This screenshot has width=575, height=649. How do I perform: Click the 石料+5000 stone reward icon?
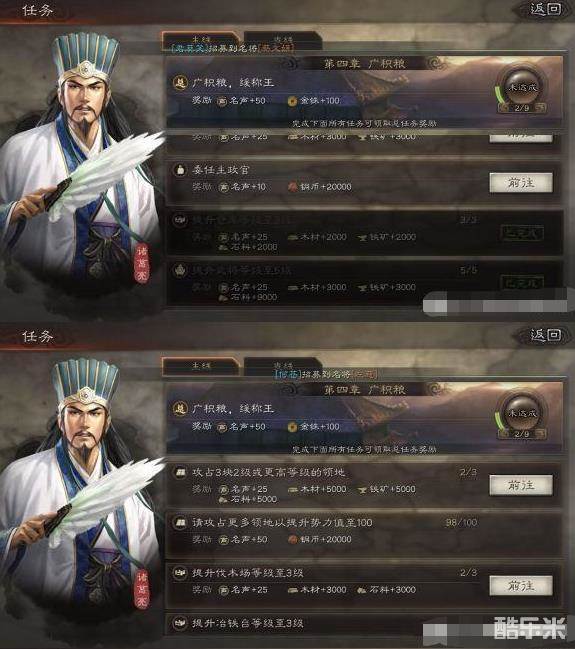pos(223,500)
